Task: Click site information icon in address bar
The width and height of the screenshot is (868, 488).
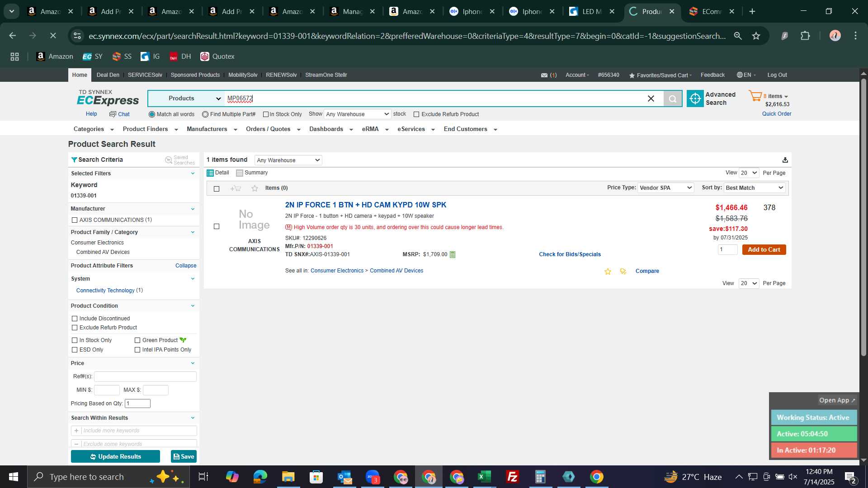Action: point(77,36)
